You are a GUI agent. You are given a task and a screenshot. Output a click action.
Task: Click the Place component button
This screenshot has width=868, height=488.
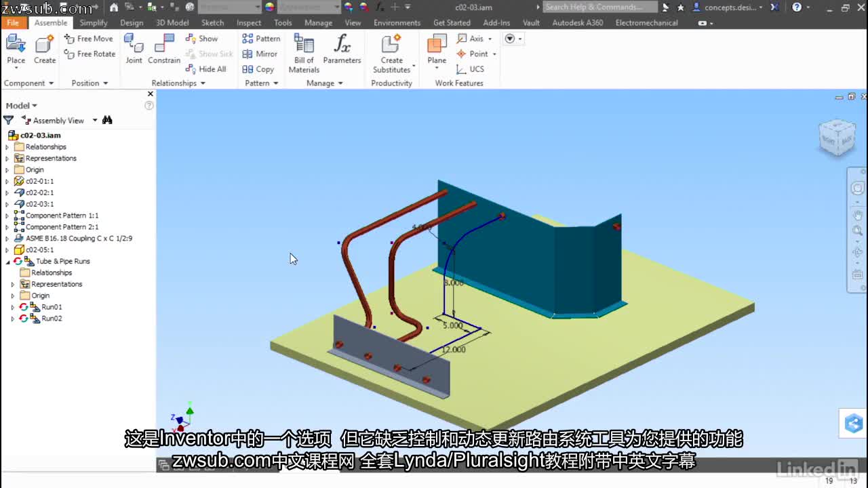point(15,49)
